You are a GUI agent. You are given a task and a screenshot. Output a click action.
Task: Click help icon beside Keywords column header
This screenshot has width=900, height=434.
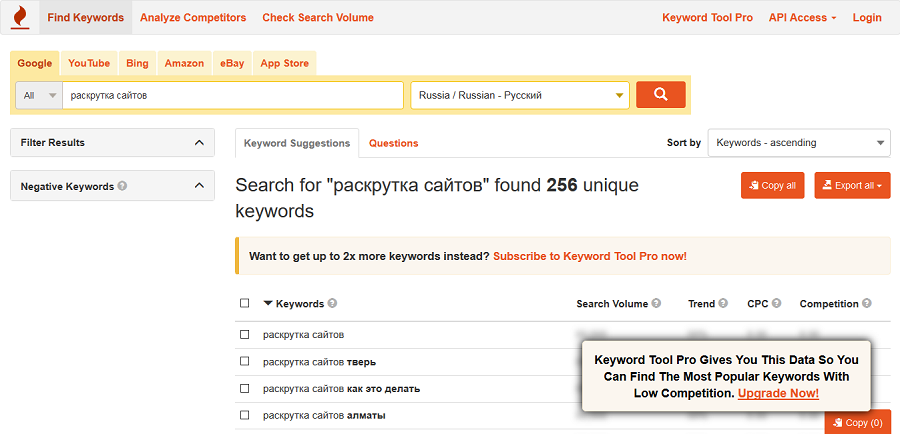[x=332, y=303]
